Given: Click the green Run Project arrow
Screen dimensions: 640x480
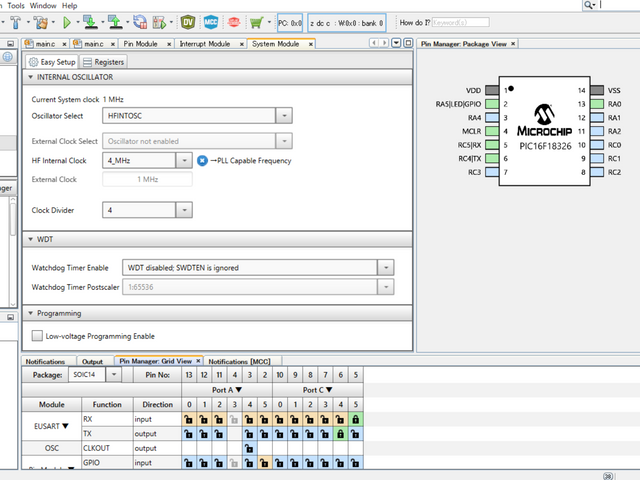Looking at the screenshot, I should [x=67, y=21].
